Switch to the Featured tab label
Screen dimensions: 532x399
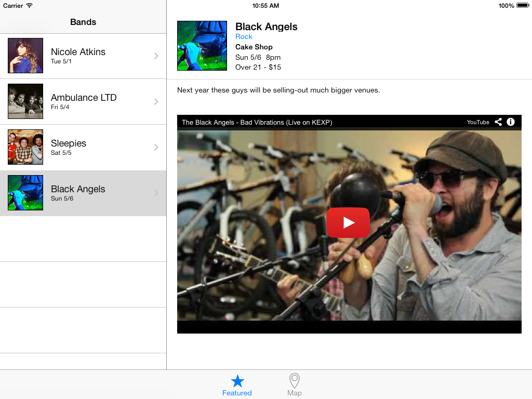237,393
